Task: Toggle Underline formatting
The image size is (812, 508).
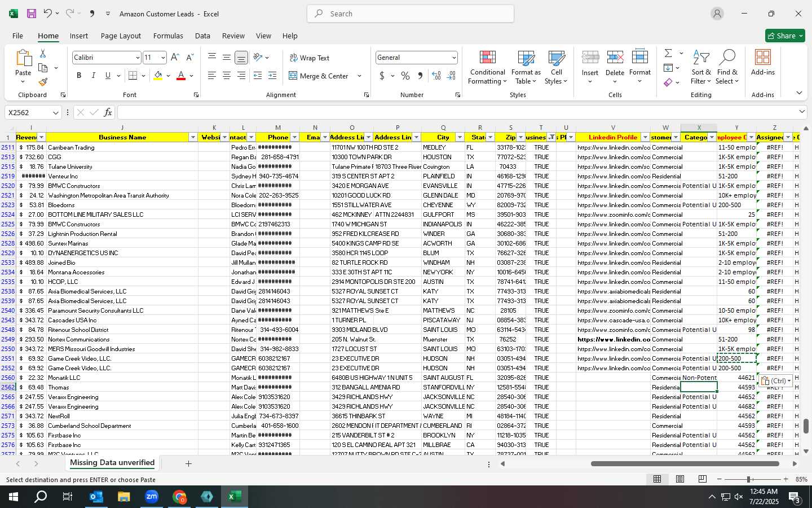Action: click(x=108, y=76)
